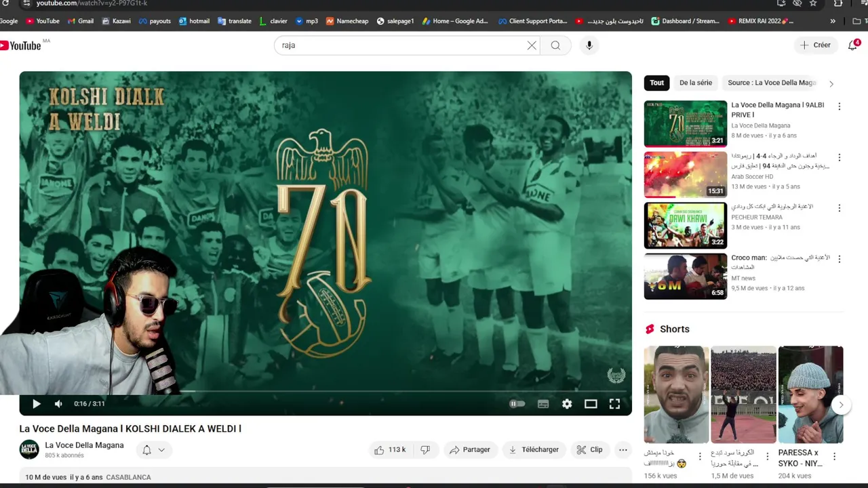Open subtitles/captions in the player
Viewport: 868px width, 488px height.
[x=543, y=404]
